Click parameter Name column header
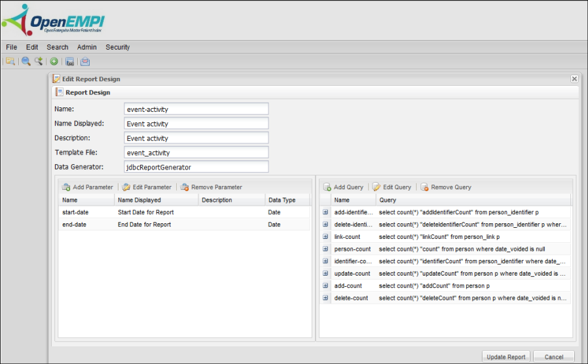The width and height of the screenshot is (588, 364). click(x=86, y=200)
